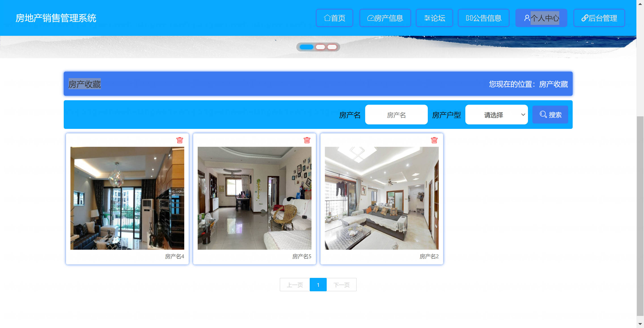Delete the 房产名4 favorite with trash icon
The image size is (644, 328).
180,140
